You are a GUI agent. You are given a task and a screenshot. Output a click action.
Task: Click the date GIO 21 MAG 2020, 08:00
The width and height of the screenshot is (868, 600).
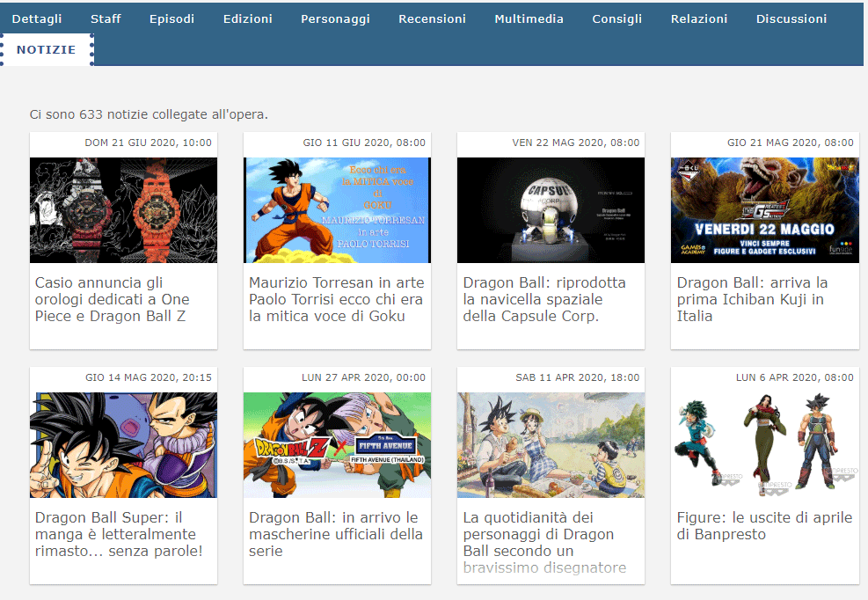click(x=791, y=143)
